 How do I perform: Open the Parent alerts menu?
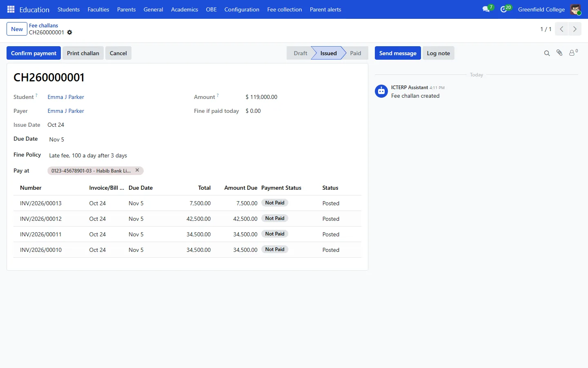pos(325,9)
